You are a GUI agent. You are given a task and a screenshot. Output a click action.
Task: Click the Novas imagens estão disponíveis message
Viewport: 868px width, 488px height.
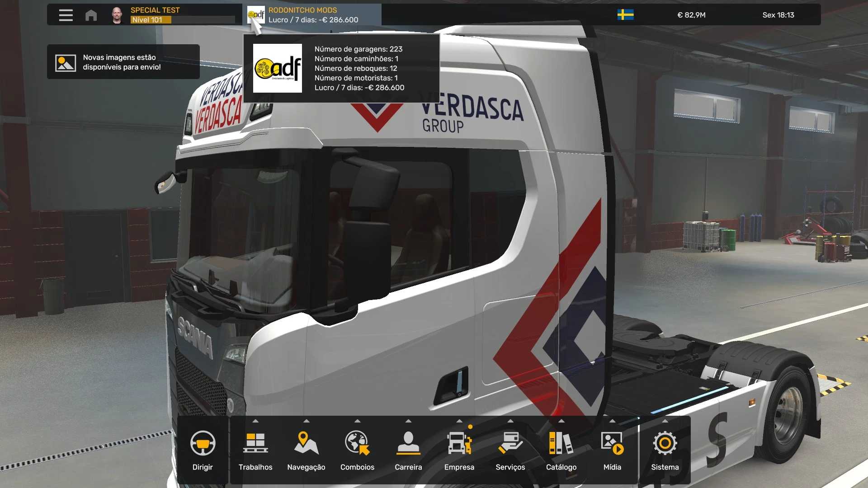point(122,62)
